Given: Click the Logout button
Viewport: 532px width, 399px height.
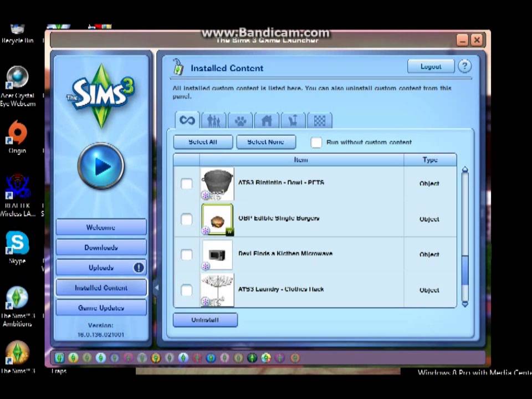Looking at the screenshot, I should 431,66.
